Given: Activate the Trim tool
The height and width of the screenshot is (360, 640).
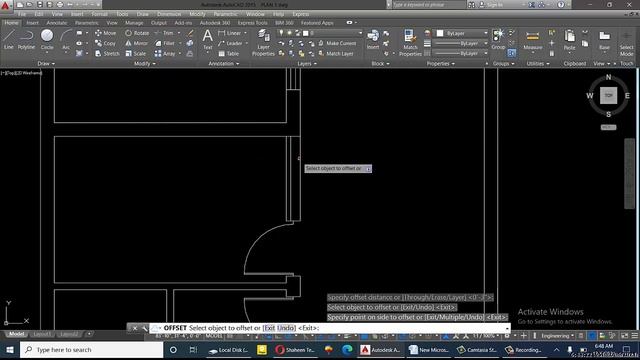Looking at the screenshot, I should 164,33.
